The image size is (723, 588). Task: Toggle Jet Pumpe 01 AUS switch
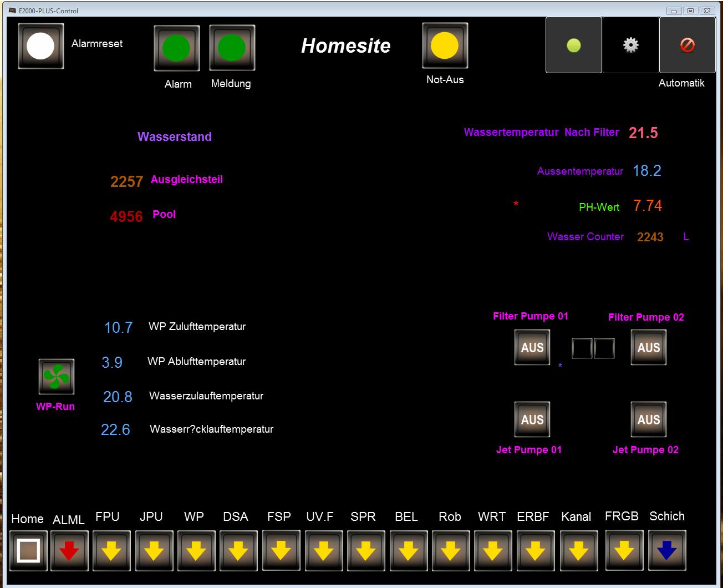532,420
